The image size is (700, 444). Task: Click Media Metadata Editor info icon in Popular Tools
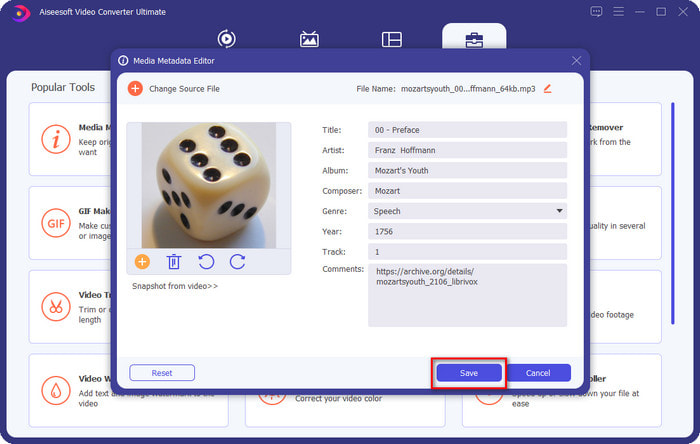[x=56, y=139]
